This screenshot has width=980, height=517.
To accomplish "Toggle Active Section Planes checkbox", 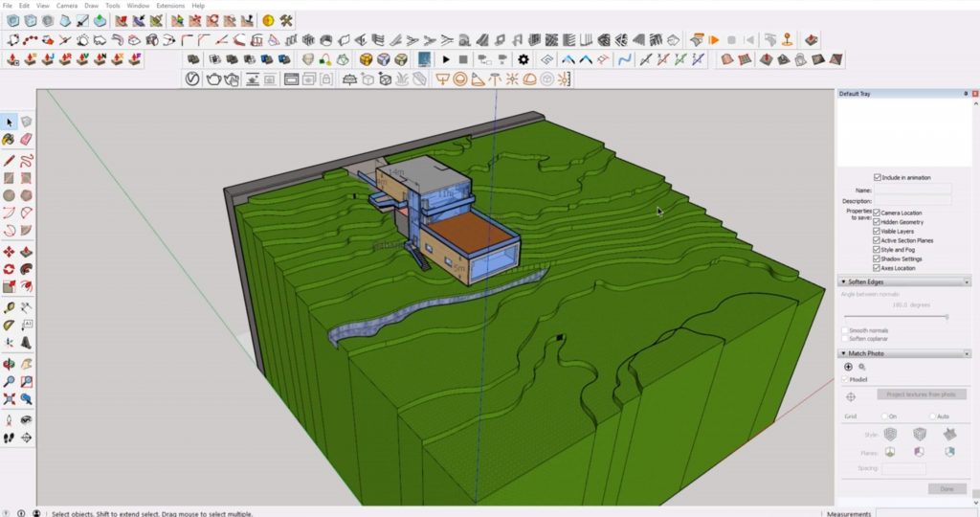I will (877, 240).
